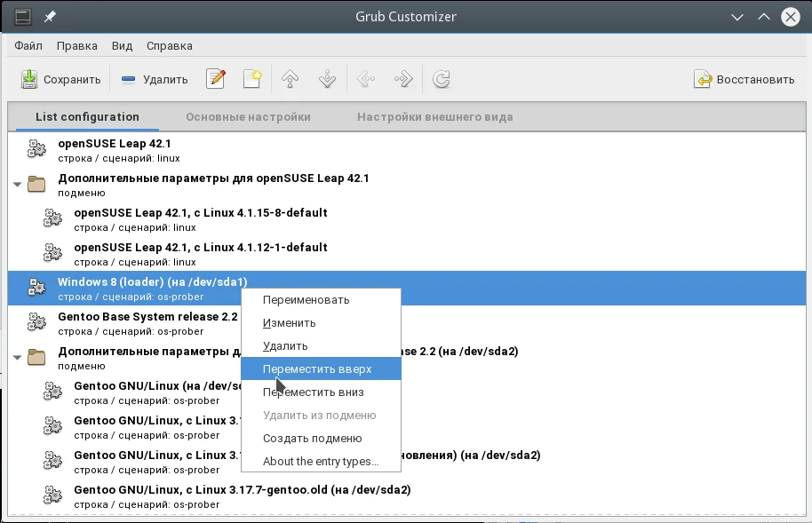The height and width of the screenshot is (523, 812).
Task: Click the right arrow add-to-submenu icon
Action: click(x=403, y=79)
